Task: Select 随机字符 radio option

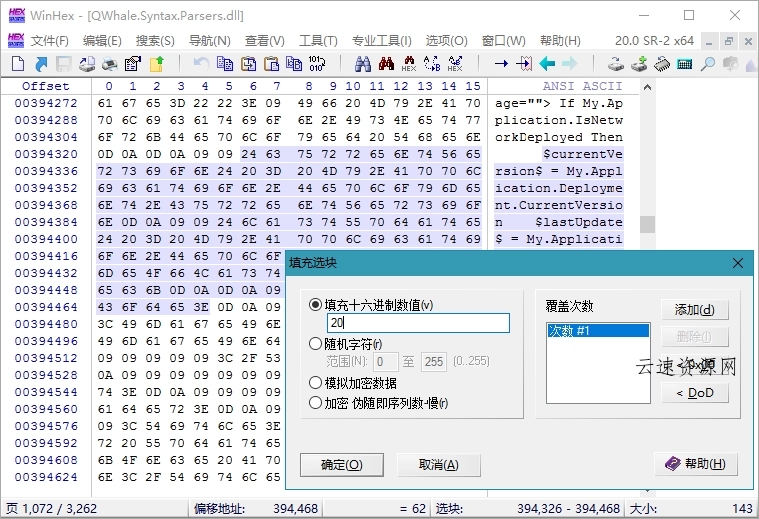Action: [x=315, y=344]
